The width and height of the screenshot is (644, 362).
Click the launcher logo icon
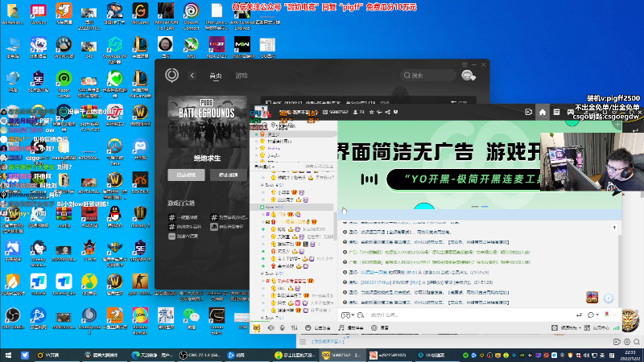coord(171,75)
